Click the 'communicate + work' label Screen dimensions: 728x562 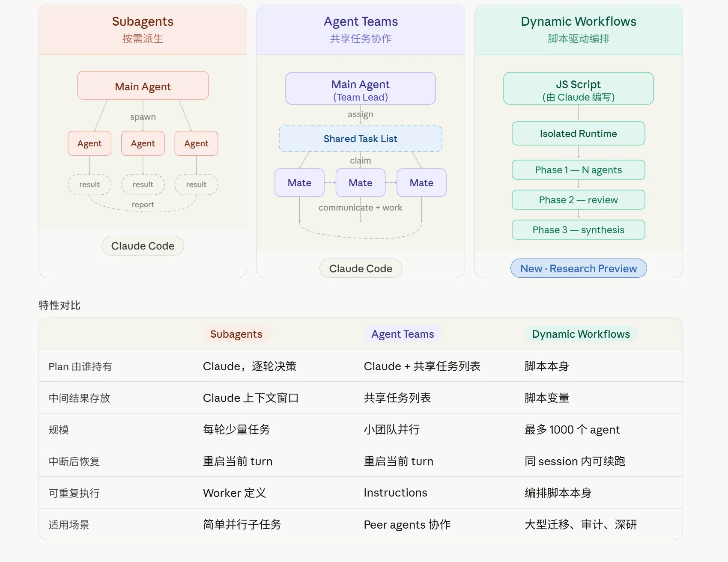tap(360, 208)
